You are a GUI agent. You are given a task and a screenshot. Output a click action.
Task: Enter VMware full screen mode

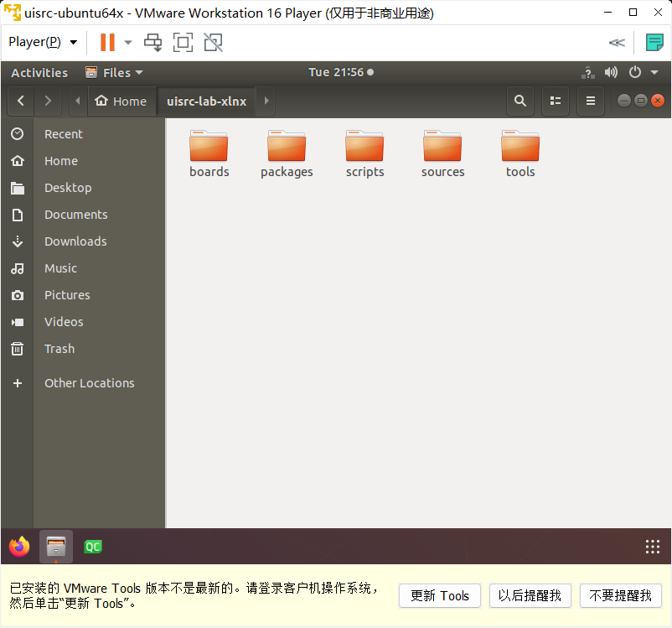[183, 42]
